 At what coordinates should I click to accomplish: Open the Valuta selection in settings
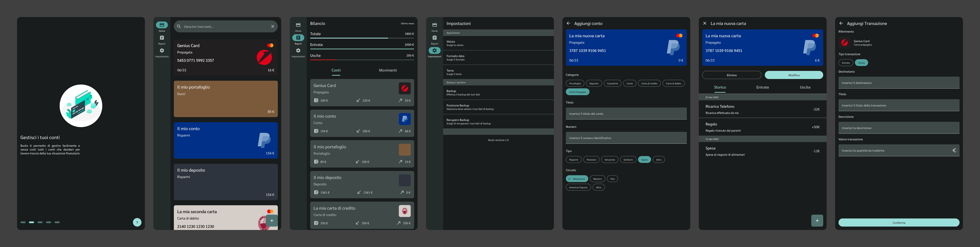498,43
